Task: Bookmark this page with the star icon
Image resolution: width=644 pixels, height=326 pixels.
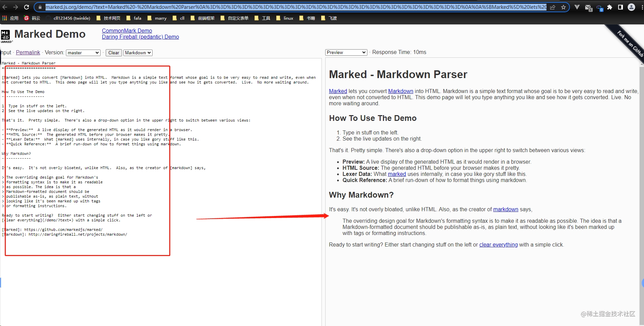Action: click(563, 7)
